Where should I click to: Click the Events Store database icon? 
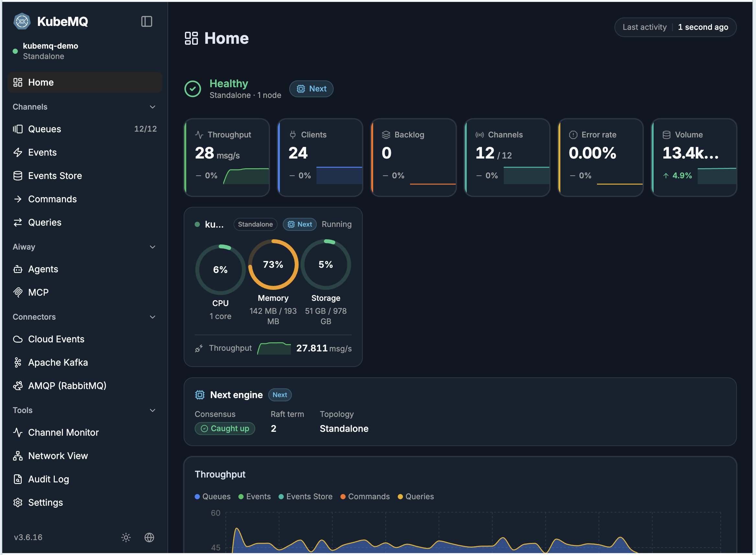[x=18, y=176]
